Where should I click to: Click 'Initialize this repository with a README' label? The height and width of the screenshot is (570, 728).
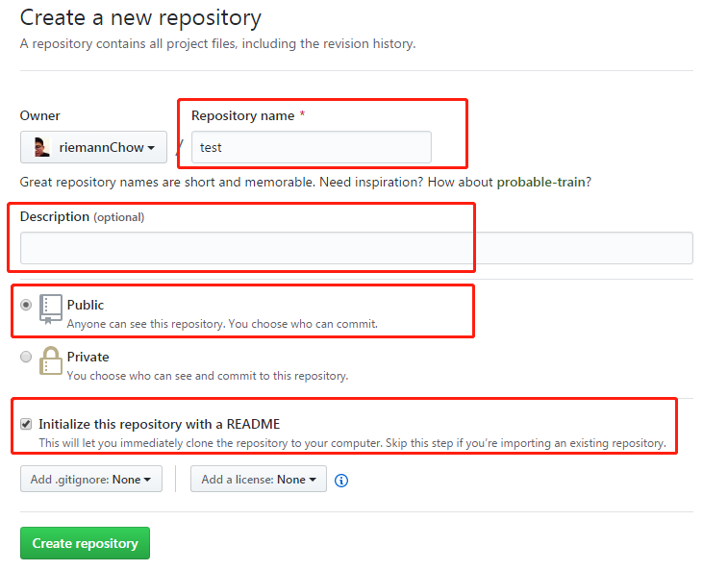[160, 424]
